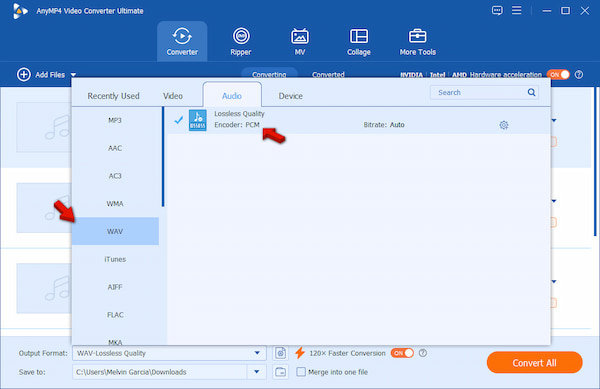Open output format settings icon

pyautogui.click(x=280, y=353)
